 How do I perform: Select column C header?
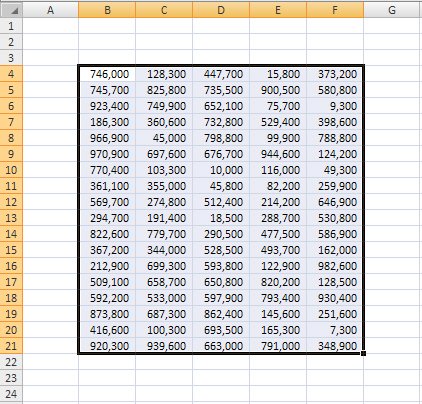click(164, 10)
